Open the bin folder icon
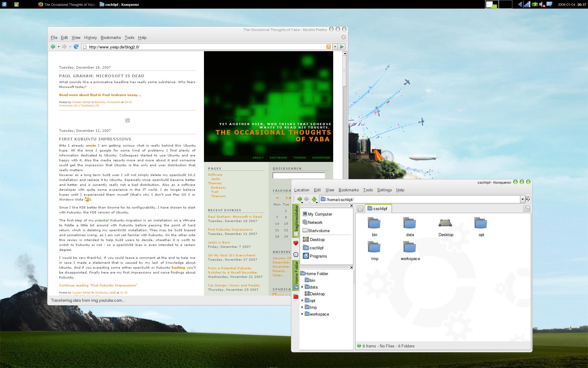The image size is (588, 368). pyautogui.click(x=374, y=223)
